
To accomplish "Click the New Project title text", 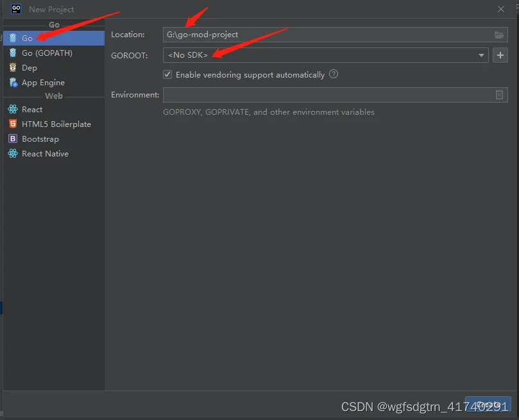I will click(x=51, y=10).
